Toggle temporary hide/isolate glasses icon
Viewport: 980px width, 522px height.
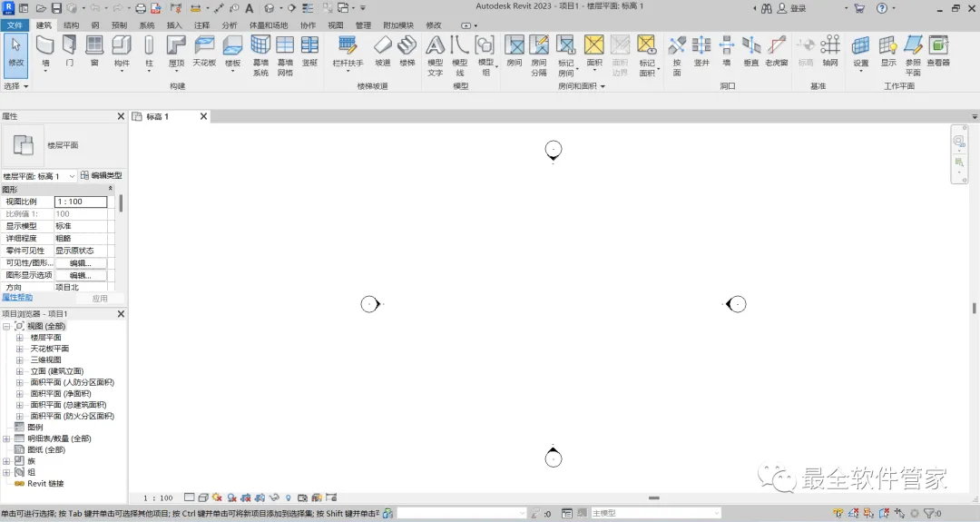coord(274,497)
